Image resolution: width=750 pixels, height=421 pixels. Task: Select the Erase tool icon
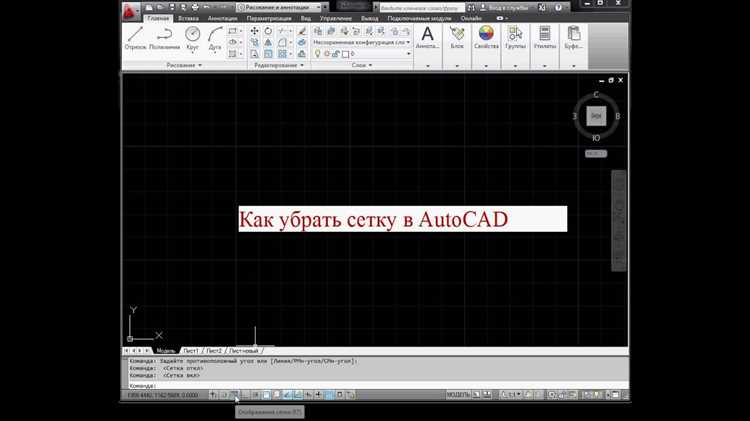tap(302, 31)
